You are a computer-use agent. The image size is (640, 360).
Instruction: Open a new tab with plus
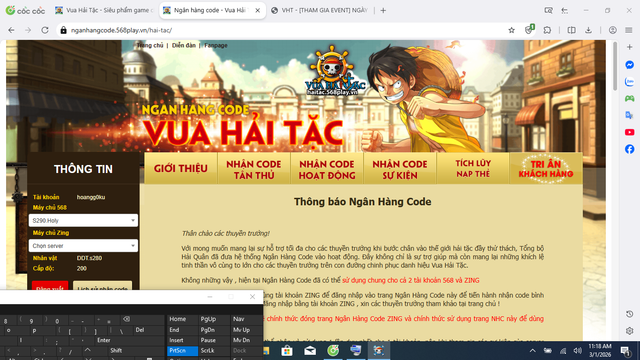tap(383, 11)
